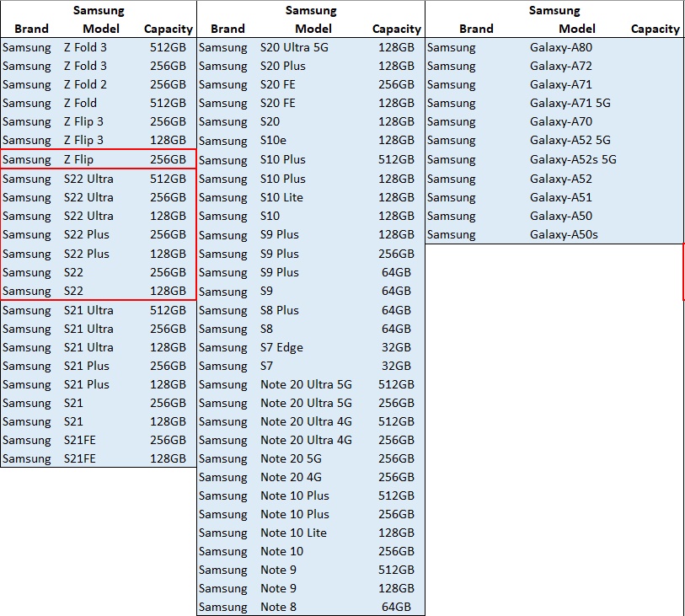Click the 256GB capacity in the Note 10 row
The image size is (685, 616).
(396, 551)
